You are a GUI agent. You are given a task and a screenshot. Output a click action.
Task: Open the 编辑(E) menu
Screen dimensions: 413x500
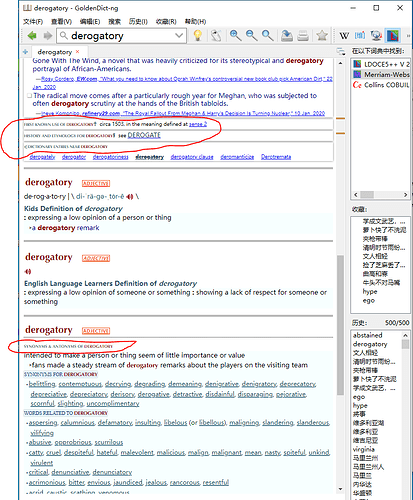90,21
